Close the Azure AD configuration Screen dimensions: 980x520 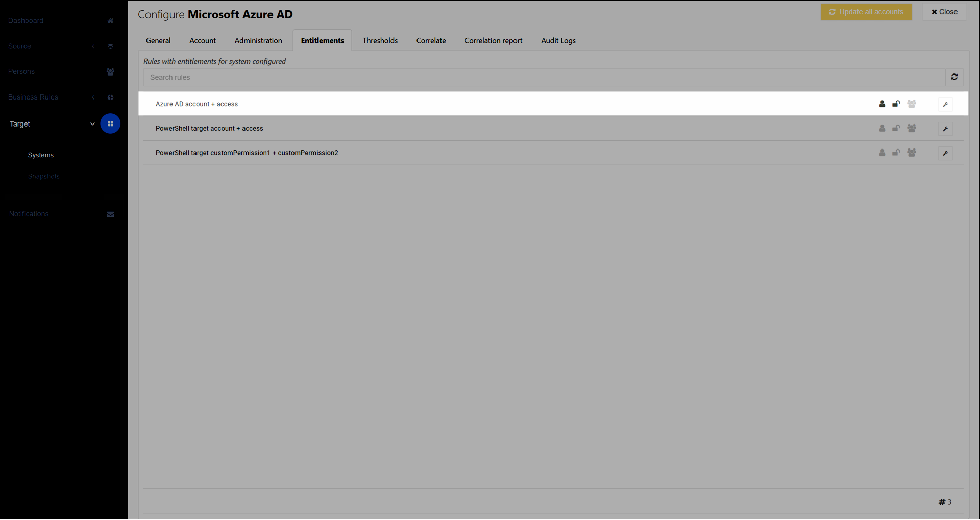(944, 12)
